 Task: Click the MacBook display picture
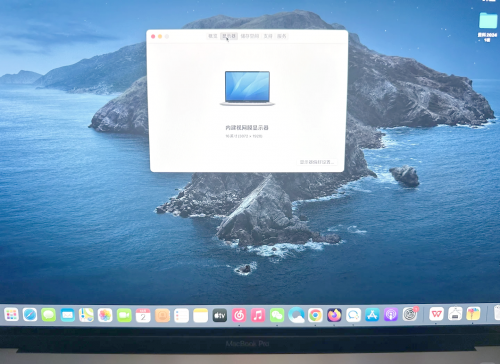[247, 88]
